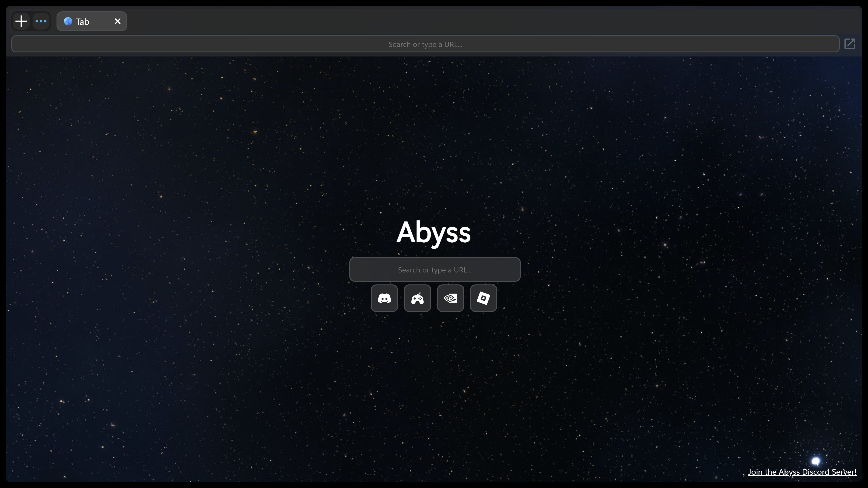Click the pop-out window icon beside address bar
This screenshot has height=488, width=868.
[849, 44]
